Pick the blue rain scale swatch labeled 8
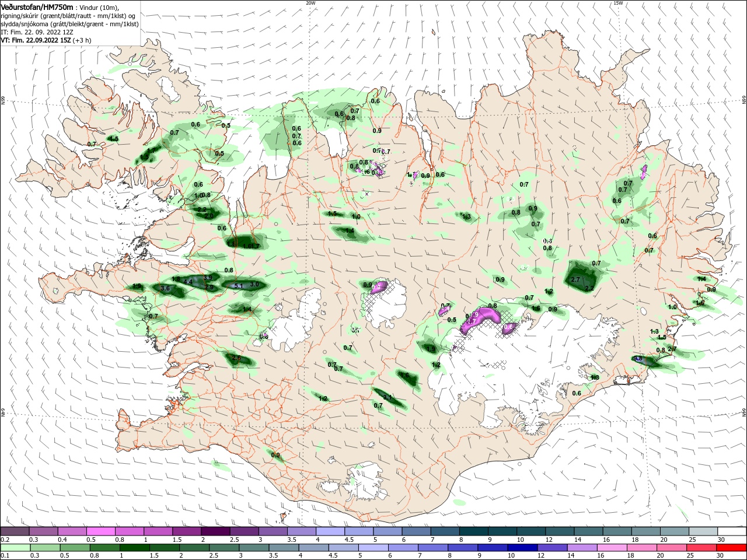Viewport: 747px width, 560px height. [x=462, y=548]
